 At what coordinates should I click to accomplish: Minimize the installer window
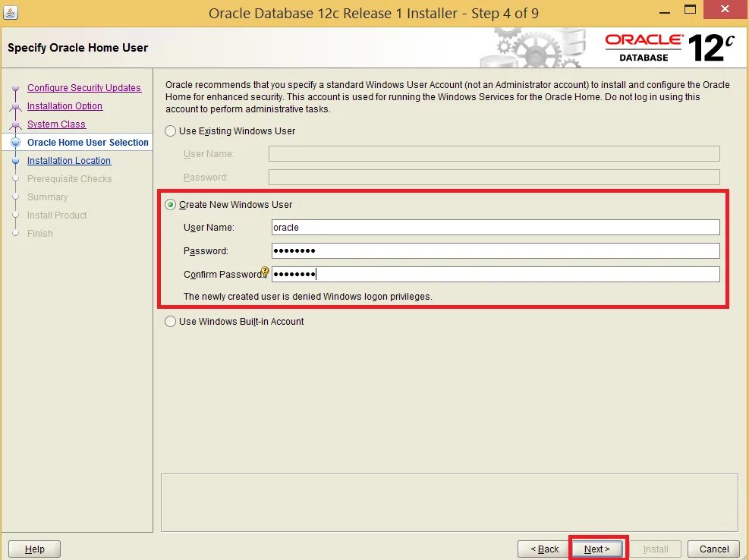pos(665,12)
